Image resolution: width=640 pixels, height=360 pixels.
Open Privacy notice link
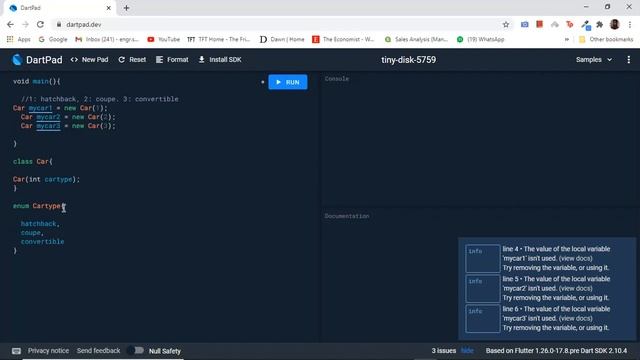[48, 351]
